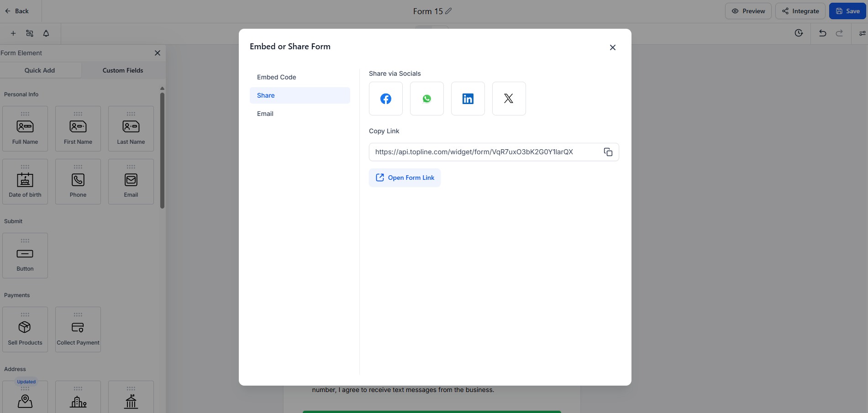Viewport: 868px width, 413px height.
Task: Click the Preview button
Action: [748, 11]
